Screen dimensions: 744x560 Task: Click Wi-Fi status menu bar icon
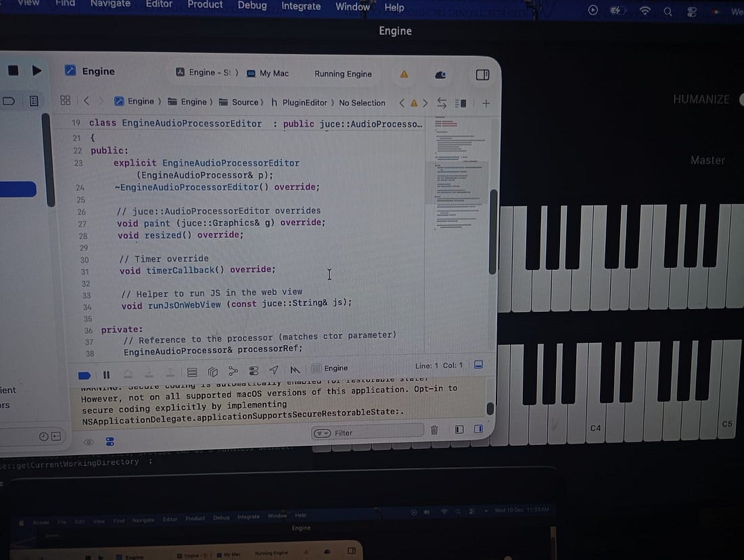point(645,11)
